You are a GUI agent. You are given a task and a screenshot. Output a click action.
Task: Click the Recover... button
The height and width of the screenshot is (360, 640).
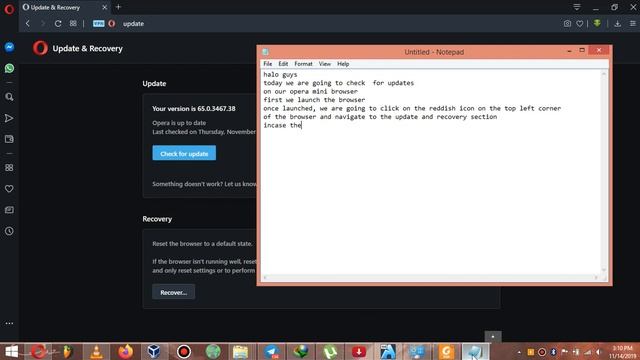click(173, 292)
